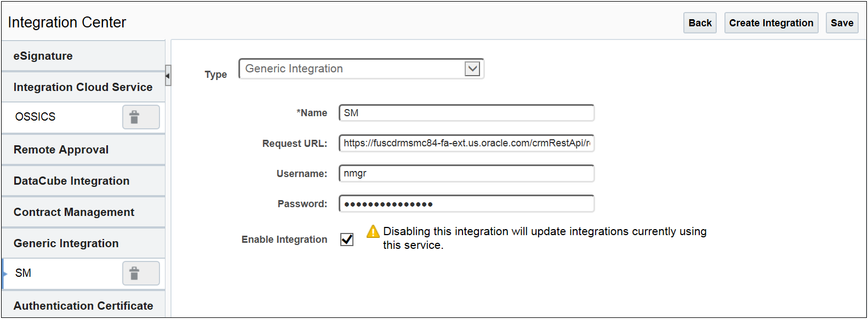Open Contract Management section

point(83,212)
